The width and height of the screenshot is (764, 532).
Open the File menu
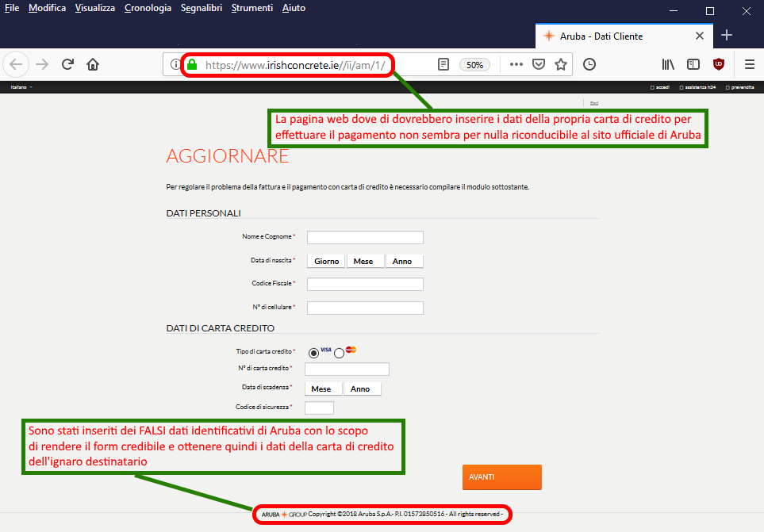coord(12,8)
